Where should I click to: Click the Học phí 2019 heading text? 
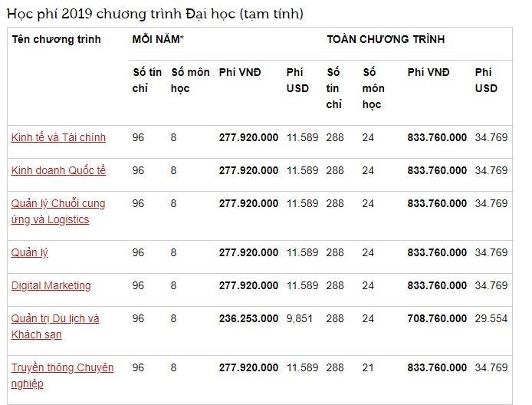coord(154,15)
